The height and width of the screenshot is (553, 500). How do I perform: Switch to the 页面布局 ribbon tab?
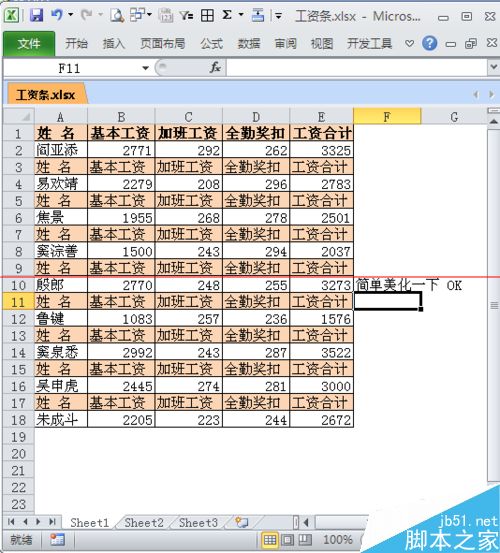coord(163,44)
